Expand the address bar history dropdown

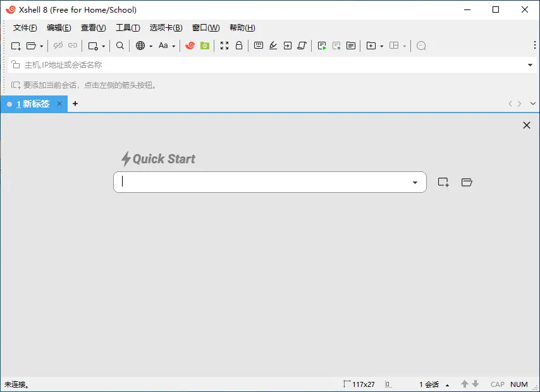click(x=530, y=65)
